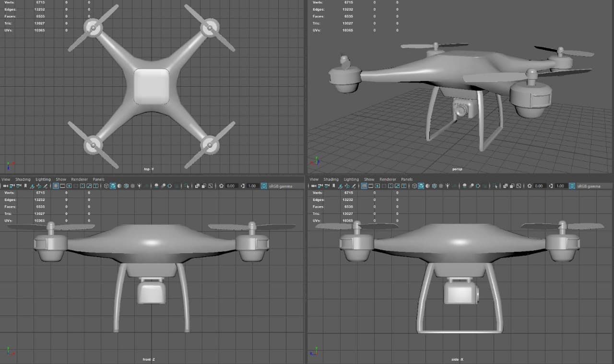The height and width of the screenshot is (364, 614).
Task: Open the Panels menu in side viewport
Action: pyautogui.click(x=406, y=179)
